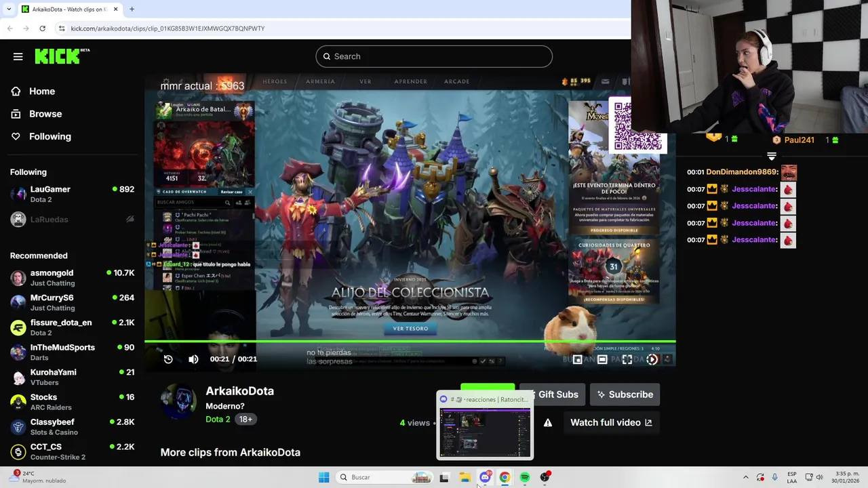
Task: Open OBS icon in the taskbar
Action: click(545, 477)
